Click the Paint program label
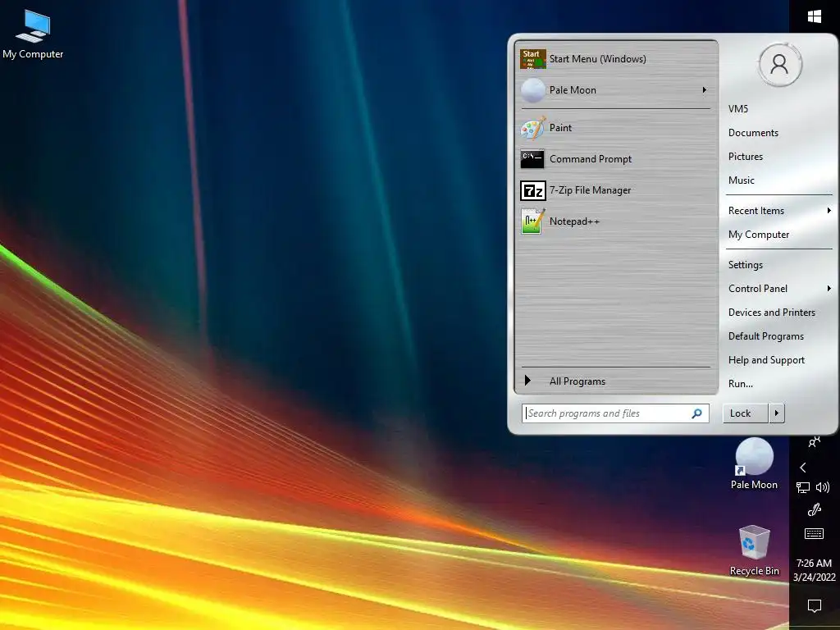This screenshot has height=630, width=840. coord(560,128)
